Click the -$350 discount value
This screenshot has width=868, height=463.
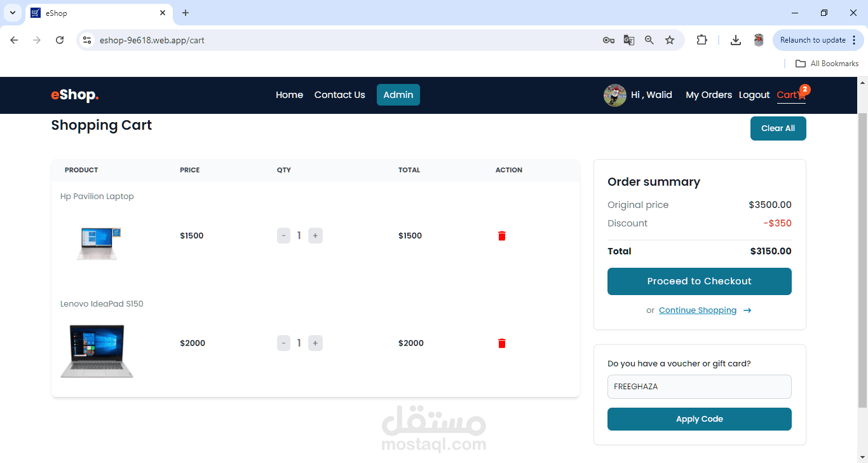pos(778,223)
